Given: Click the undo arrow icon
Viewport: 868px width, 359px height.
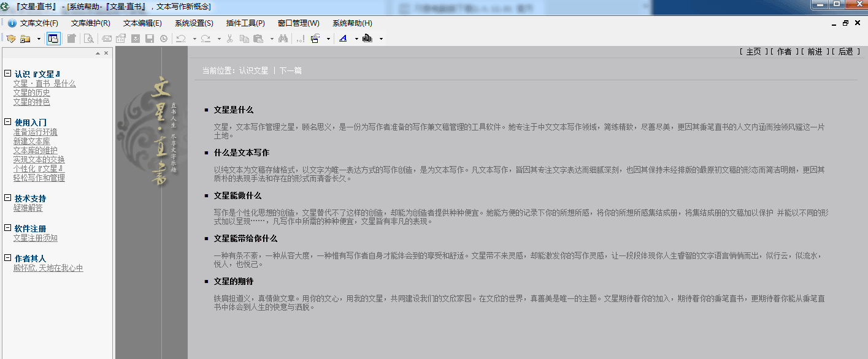Looking at the screenshot, I should pyautogui.click(x=181, y=39).
